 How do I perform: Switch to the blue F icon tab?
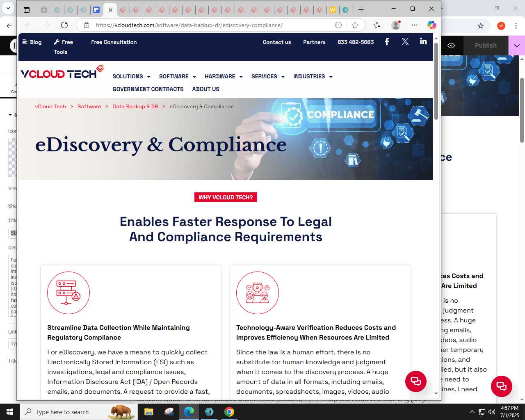tap(96, 9)
